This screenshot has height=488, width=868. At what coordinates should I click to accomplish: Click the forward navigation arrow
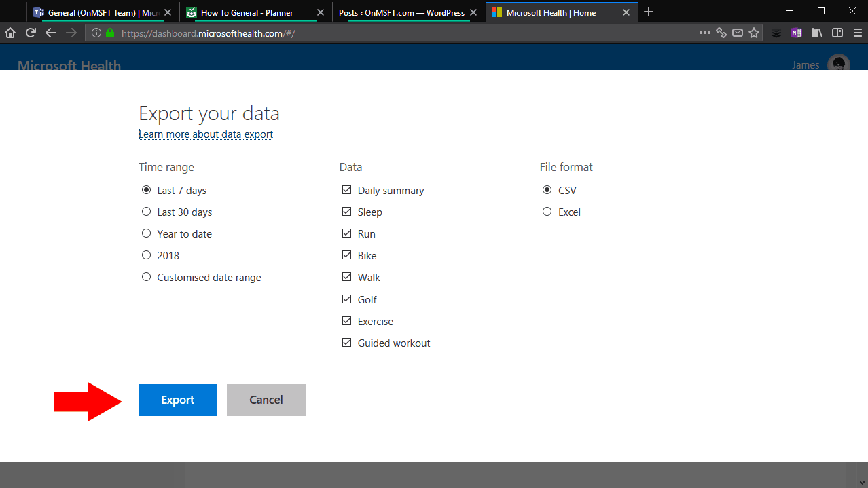coord(71,33)
